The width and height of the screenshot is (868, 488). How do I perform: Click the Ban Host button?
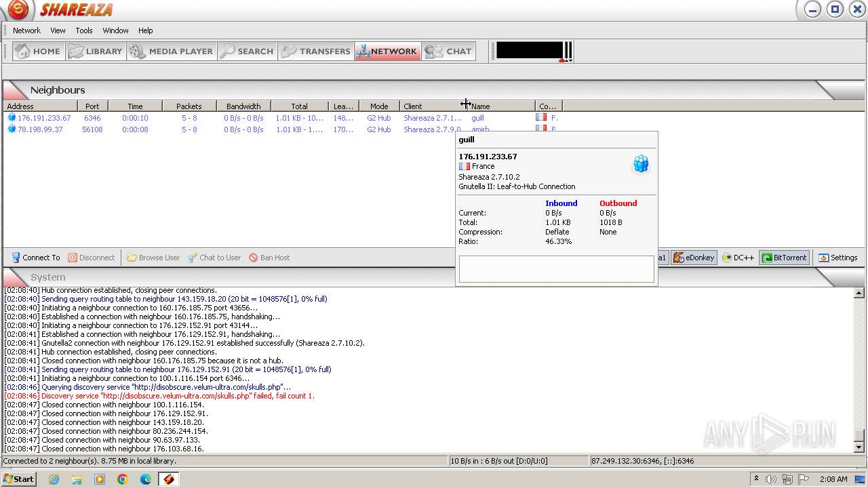click(269, 258)
